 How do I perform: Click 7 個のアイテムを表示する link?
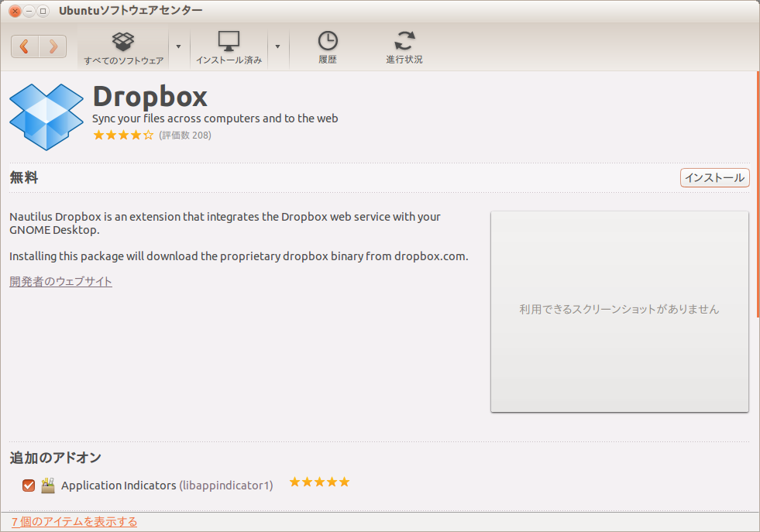click(x=74, y=522)
